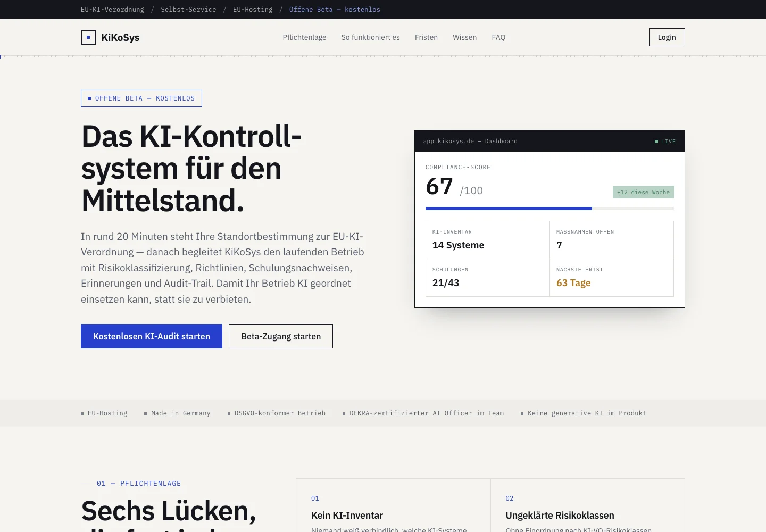Open the Wissen nav item

(x=464, y=37)
